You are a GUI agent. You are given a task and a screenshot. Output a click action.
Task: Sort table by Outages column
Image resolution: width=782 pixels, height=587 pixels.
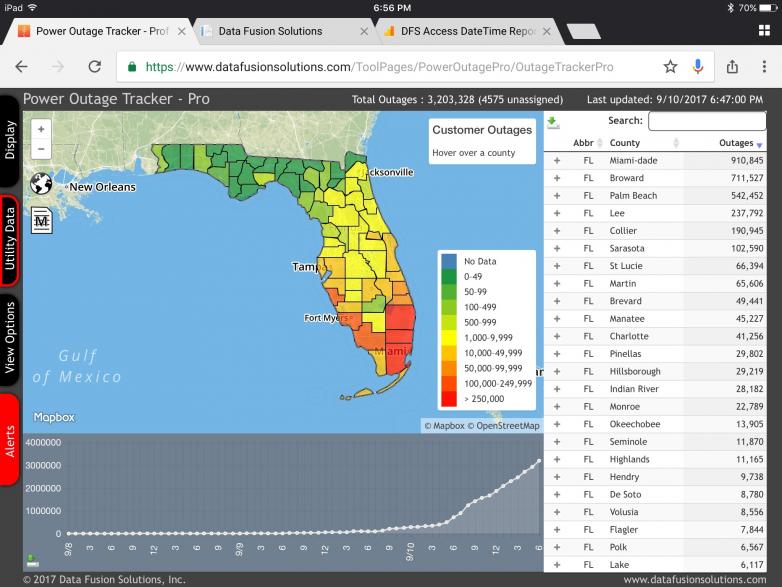pos(740,143)
